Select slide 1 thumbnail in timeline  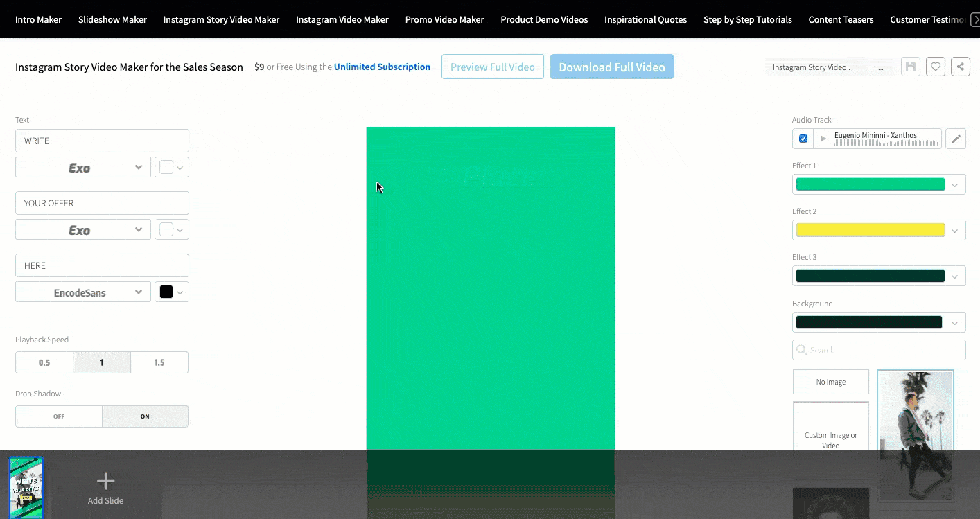pyautogui.click(x=26, y=487)
